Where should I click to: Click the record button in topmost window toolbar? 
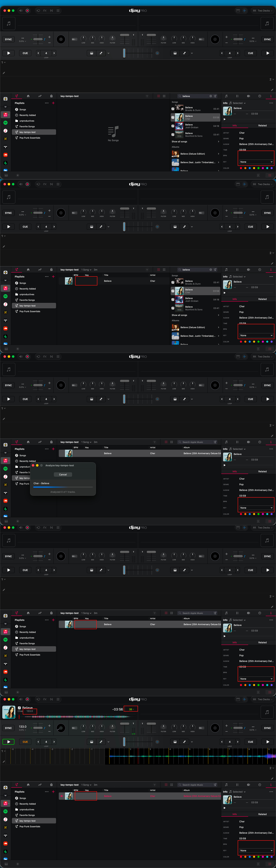27,10
